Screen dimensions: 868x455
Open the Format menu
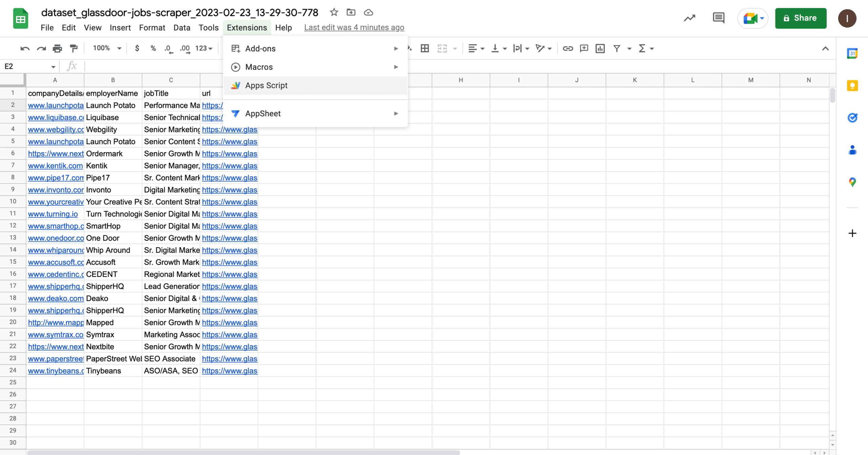click(152, 27)
